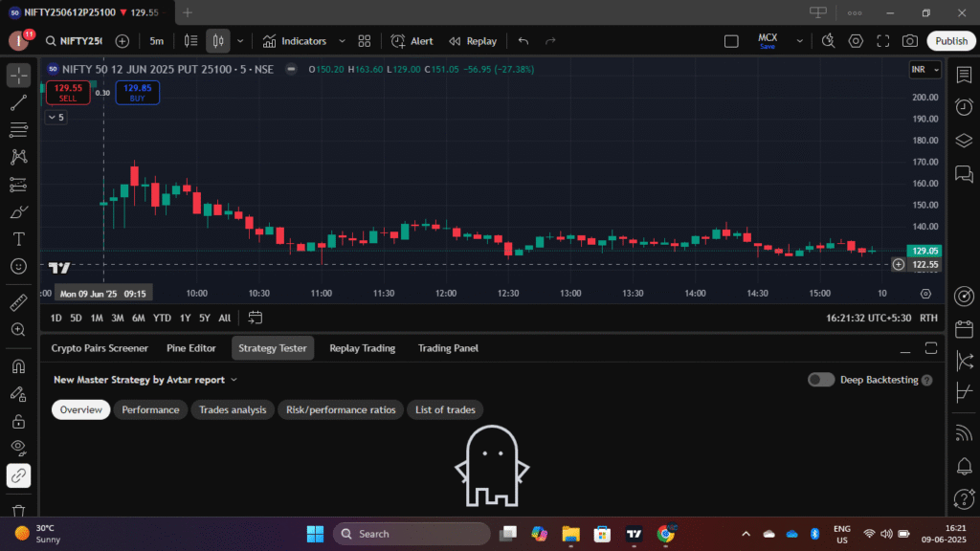Open the Fibonacci and Gann tools
980x551 pixels.
pos(19,129)
